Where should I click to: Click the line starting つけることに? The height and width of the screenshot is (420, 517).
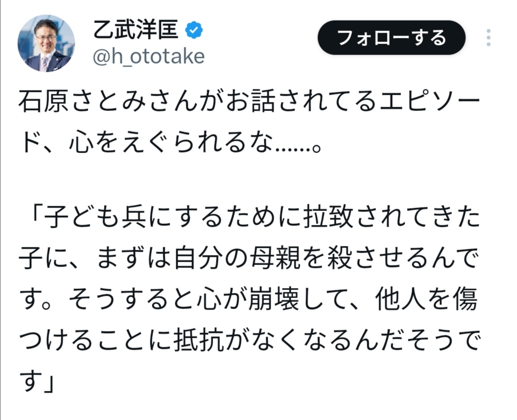pyautogui.click(x=239, y=342)
